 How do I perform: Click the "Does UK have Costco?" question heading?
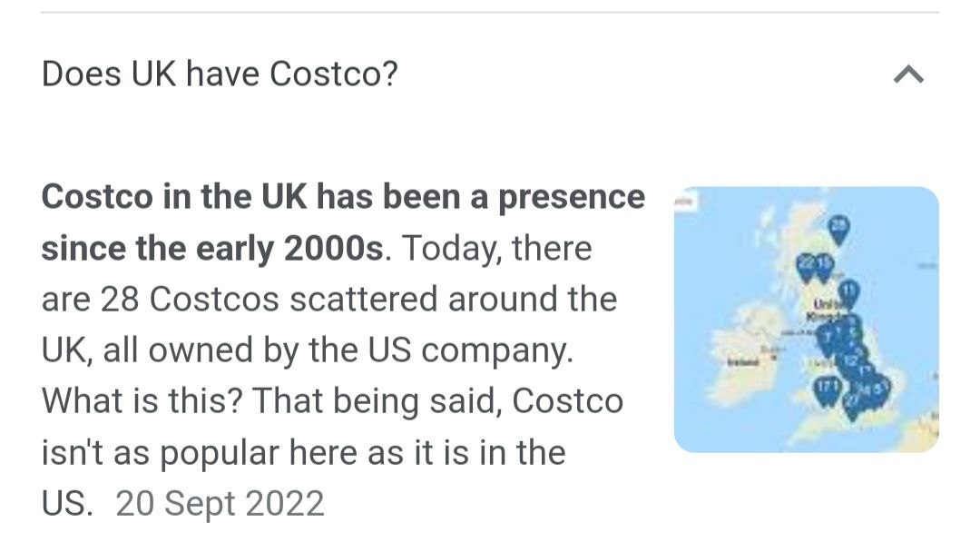[220, 74]
